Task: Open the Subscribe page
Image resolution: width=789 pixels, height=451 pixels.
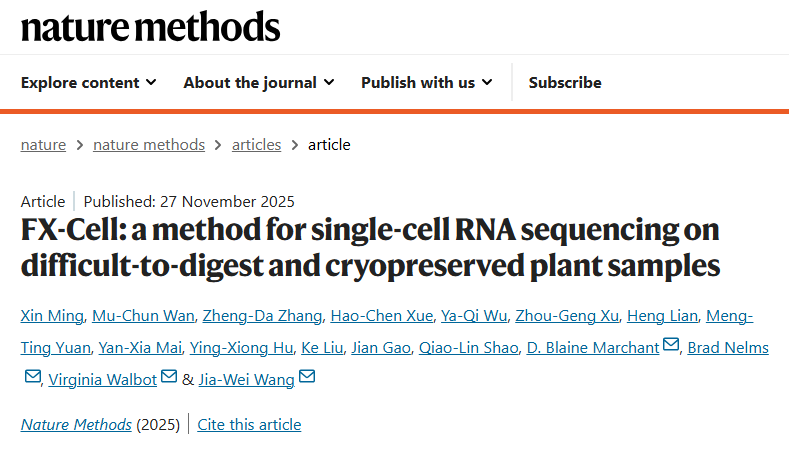Action: (565, 82)
